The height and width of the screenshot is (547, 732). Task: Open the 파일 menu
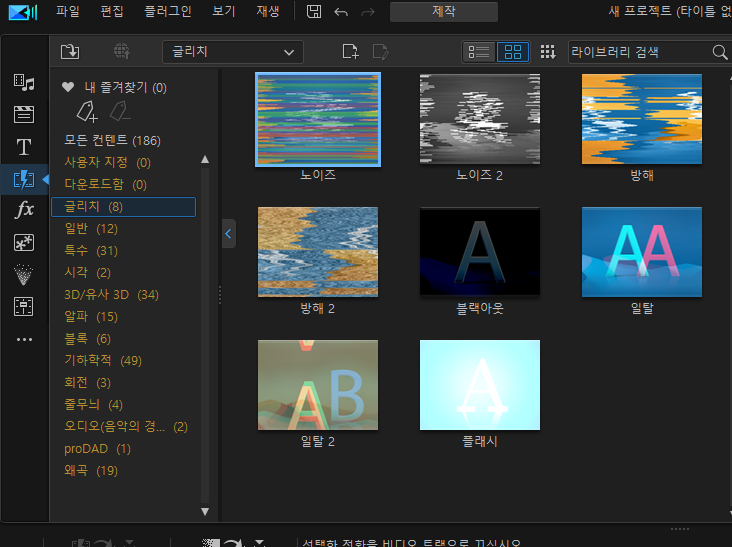[68, 11]
